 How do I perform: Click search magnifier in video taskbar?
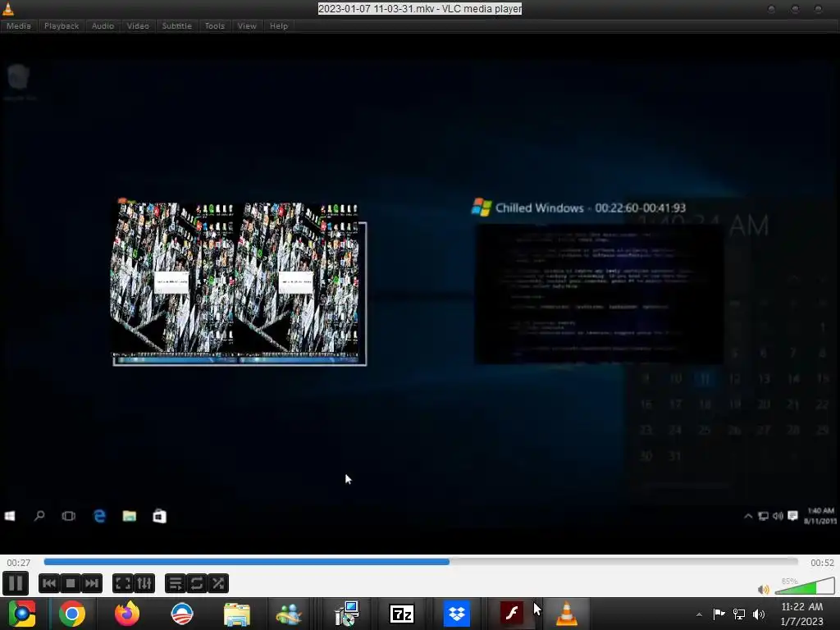[39, 516]
